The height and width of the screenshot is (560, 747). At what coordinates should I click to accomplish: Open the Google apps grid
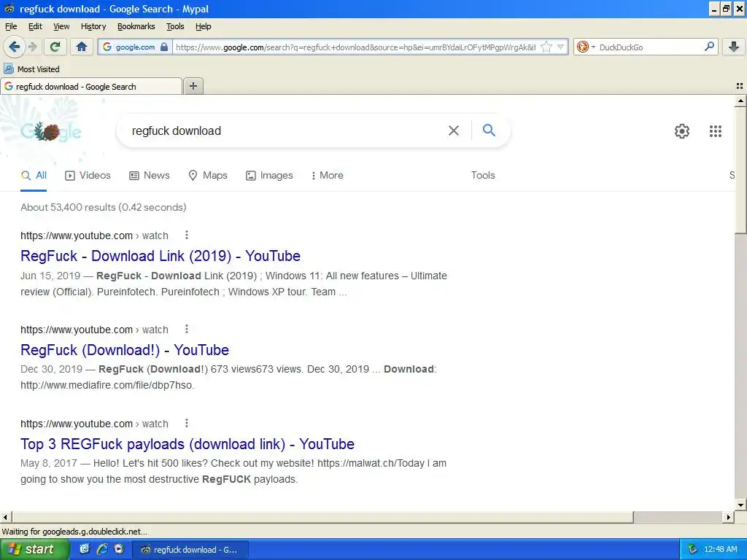click(715, 131)
